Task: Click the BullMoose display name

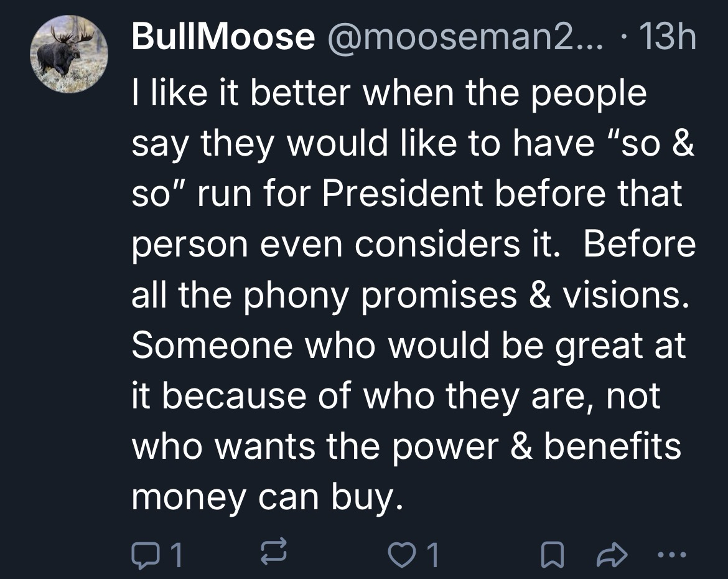Action: click(x=223, y=39)
